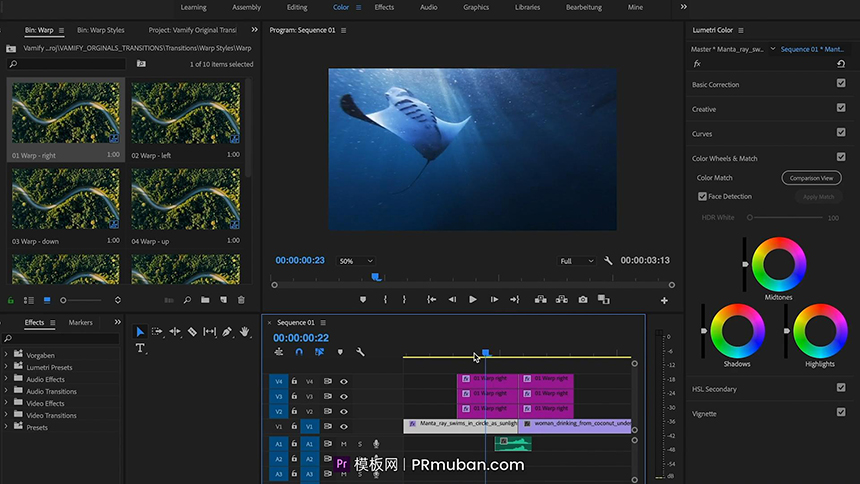
Task: Uncheck Face Detection option
Action: coord(702,197)
